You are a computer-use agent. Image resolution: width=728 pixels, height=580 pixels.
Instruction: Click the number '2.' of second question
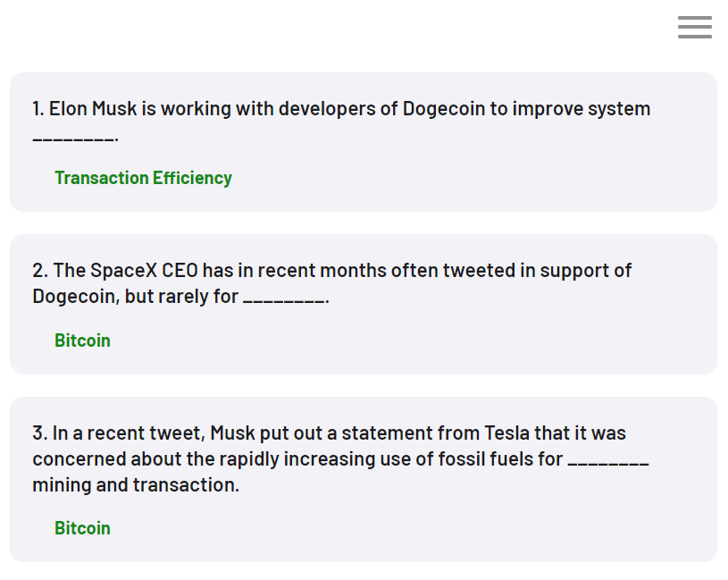point(40,270)
